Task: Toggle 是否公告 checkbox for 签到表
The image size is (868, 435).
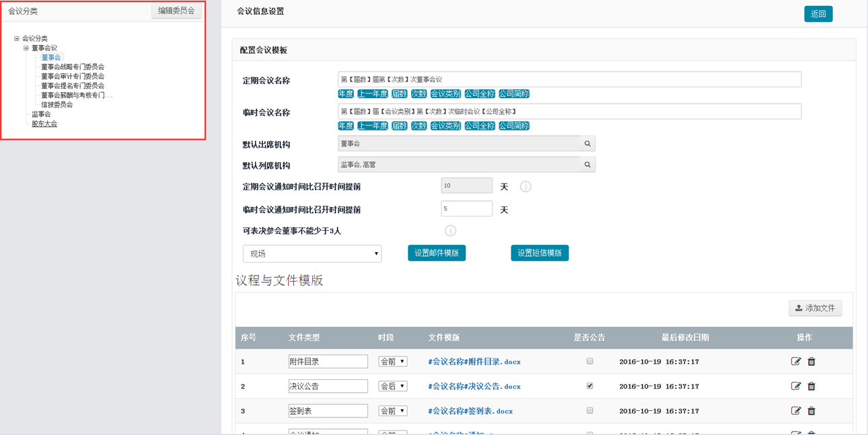Action: (589, 410)
